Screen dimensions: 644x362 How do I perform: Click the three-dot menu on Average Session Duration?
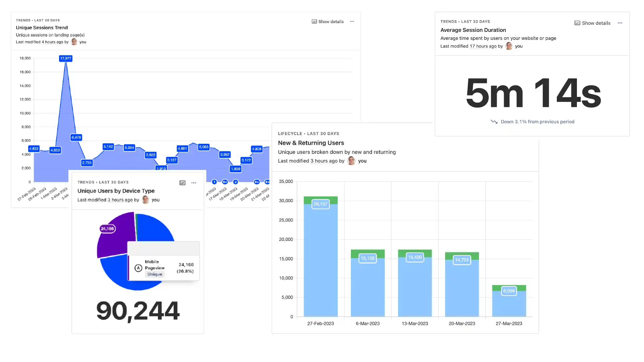[620, 23]
